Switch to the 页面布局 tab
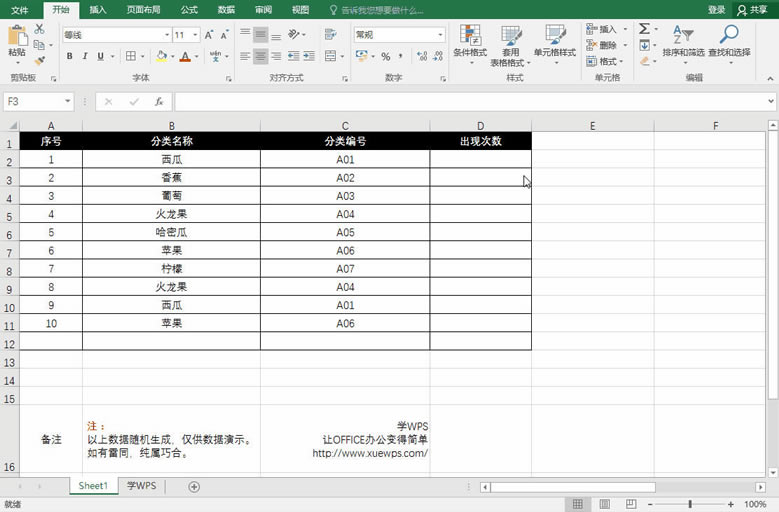Viewport: 779px width, 512px height. pos(143,10)
